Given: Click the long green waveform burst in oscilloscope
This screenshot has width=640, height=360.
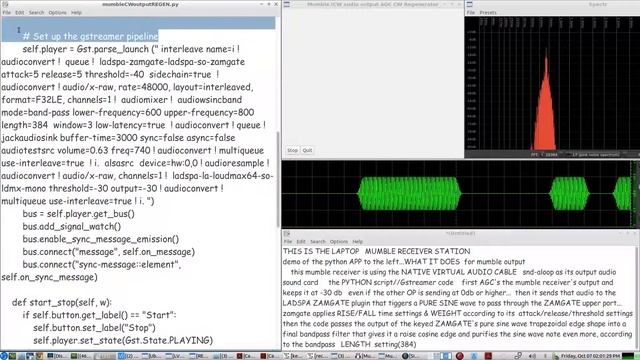Looking at the screenshot, I should tap(409, 193).
